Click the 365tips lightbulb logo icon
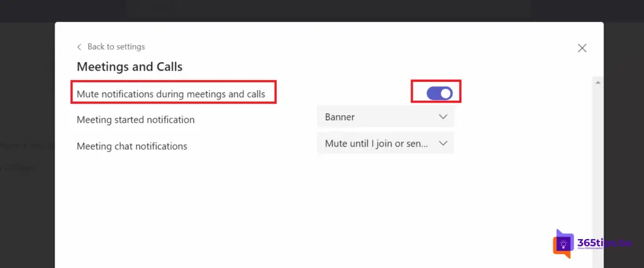 click(563, 244)
